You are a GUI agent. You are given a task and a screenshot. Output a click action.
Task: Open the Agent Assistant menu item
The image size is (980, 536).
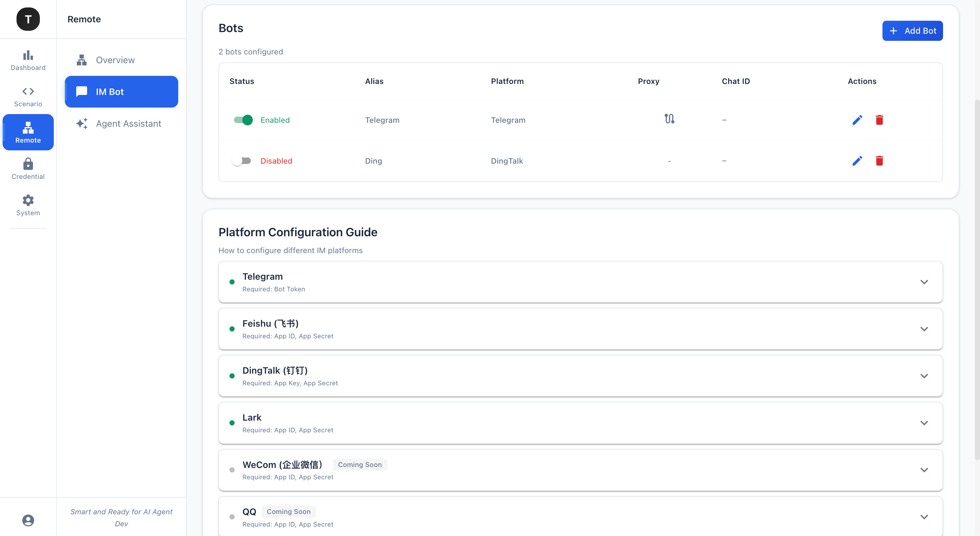point(128,123)
